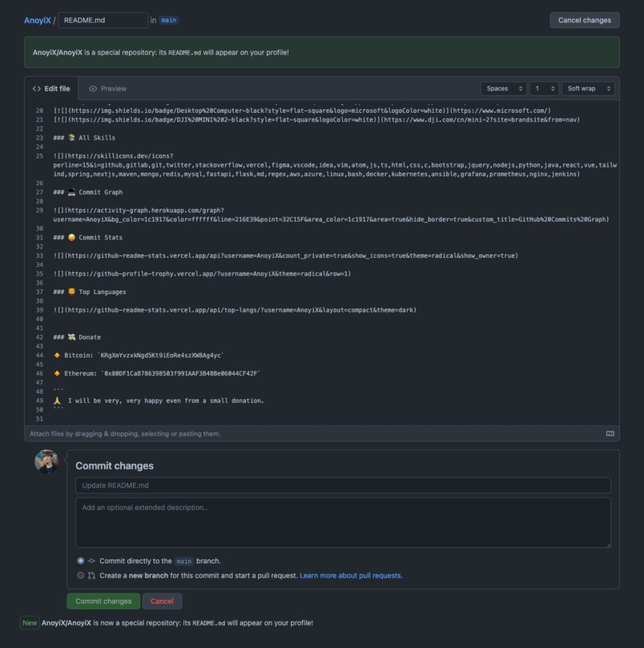This screenshot has width=644, height=648.
Task: Click the main branch badge in the header
Action: coord(168,20)
